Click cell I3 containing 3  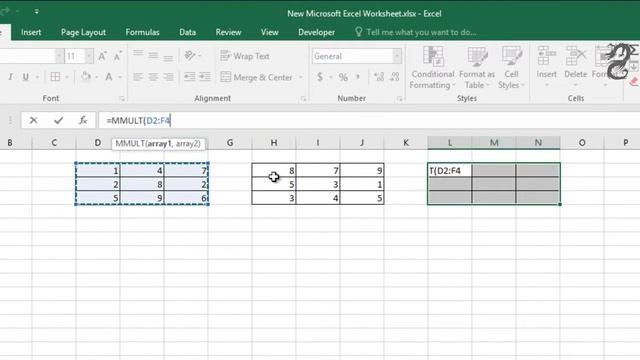coord(318,184)
